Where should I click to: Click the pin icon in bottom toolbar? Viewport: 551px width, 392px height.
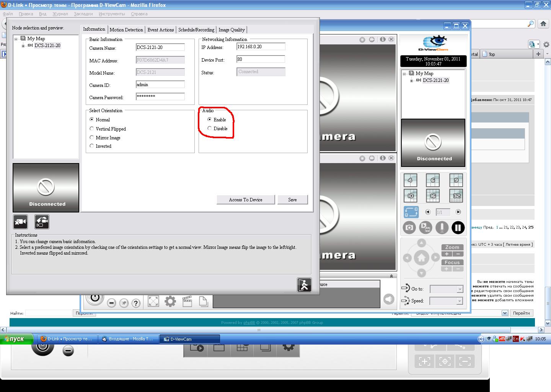coord(124,303)
